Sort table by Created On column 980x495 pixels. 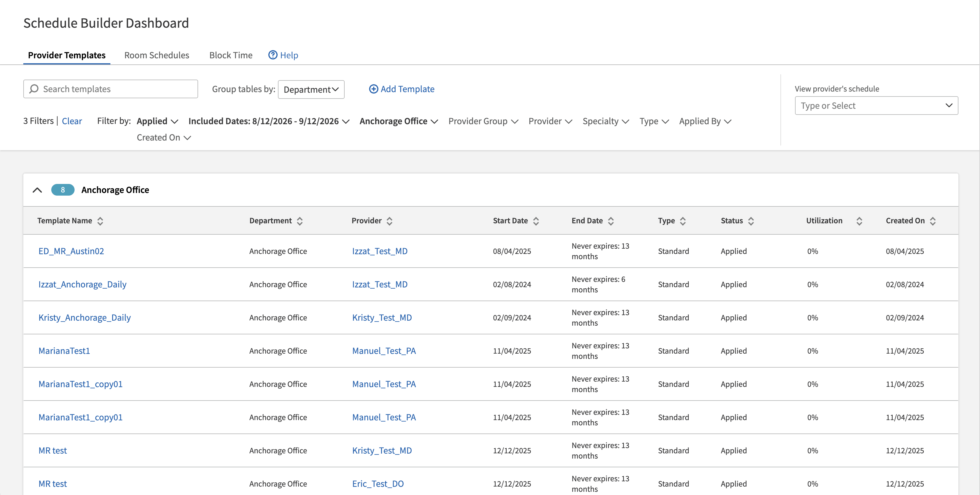point(933,221)
